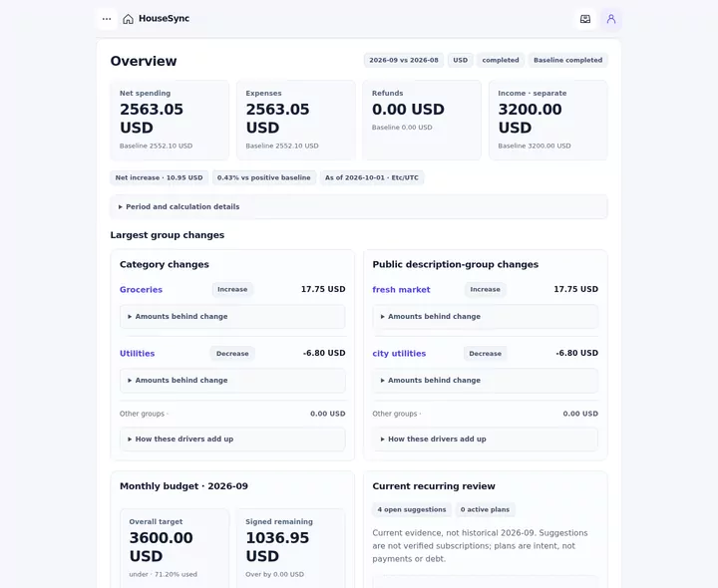Click the 4 open suggestions badge

click(412, 509)
